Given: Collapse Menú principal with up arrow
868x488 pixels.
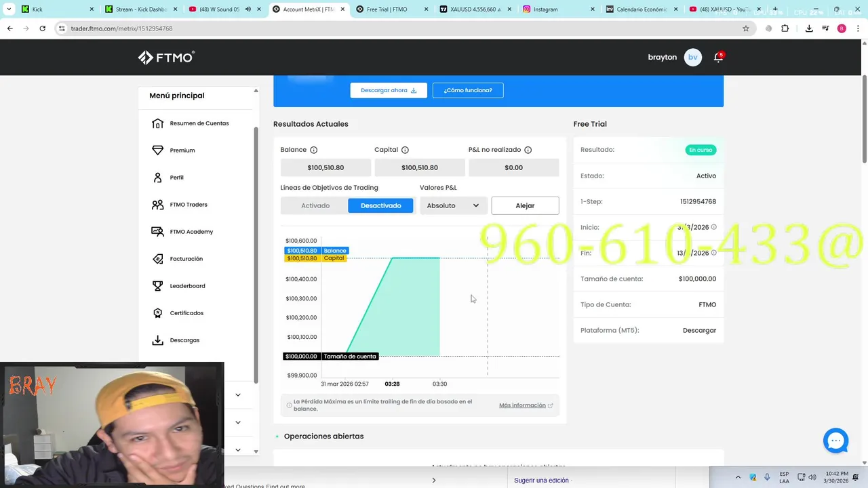Looking at the screenshot, I should (256, 91).
